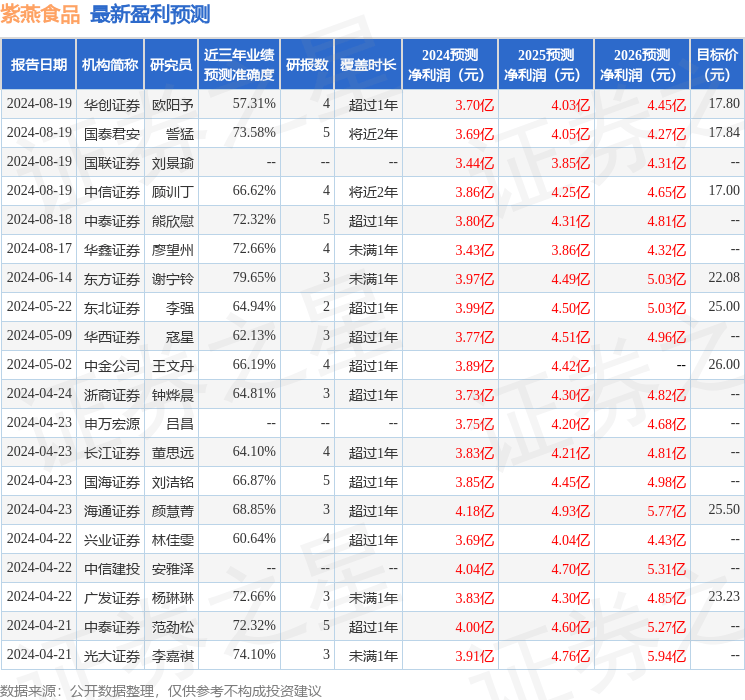The image size is (745, 700).
Task: Click the 光大证券 institution cell
Action: tap(112, 656)
